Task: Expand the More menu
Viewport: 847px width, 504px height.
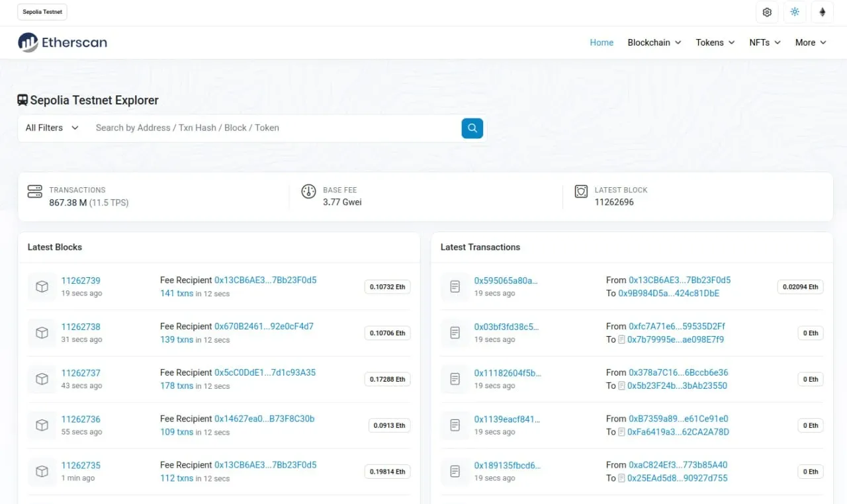Action: [x=811, y=42]
